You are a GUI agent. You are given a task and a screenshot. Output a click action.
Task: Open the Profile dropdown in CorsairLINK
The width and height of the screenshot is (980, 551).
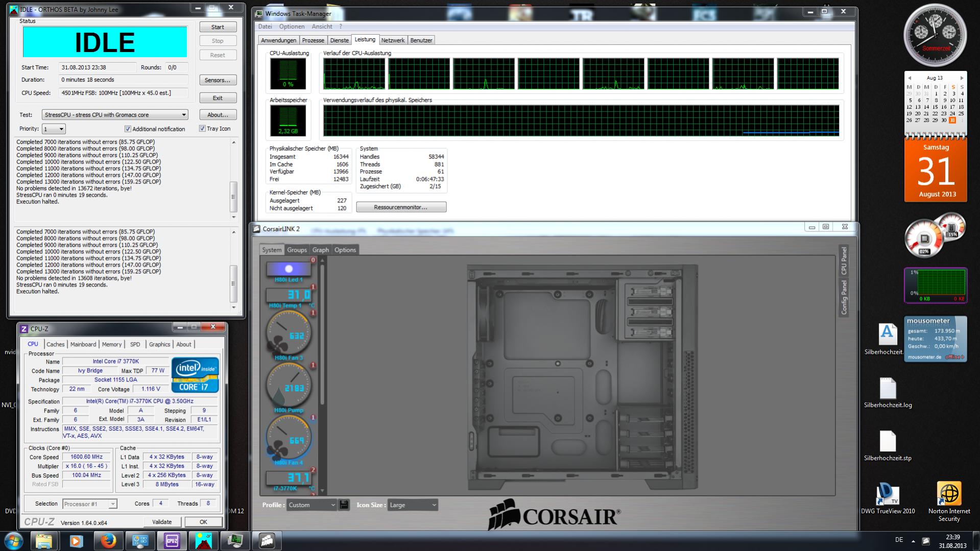click(x=311, y=505)
